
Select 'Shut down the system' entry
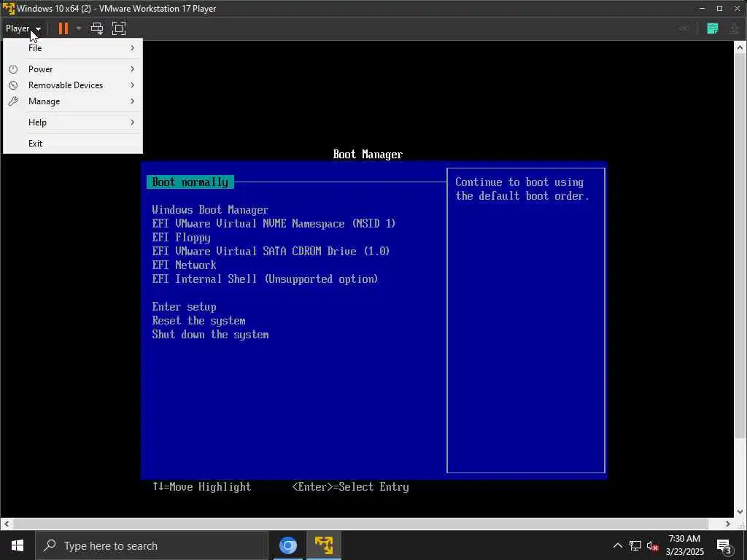[210, 334]
